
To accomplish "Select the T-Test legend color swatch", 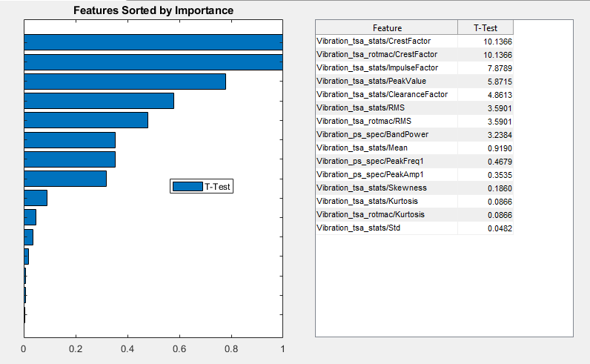I will click(188, 187).
